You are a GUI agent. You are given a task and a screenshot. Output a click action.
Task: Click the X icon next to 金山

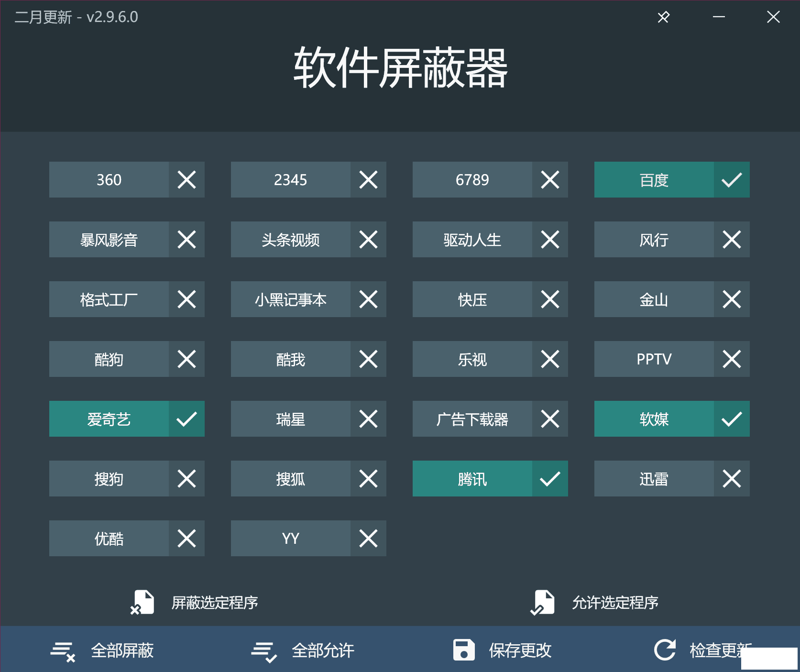tap(732, 299)
